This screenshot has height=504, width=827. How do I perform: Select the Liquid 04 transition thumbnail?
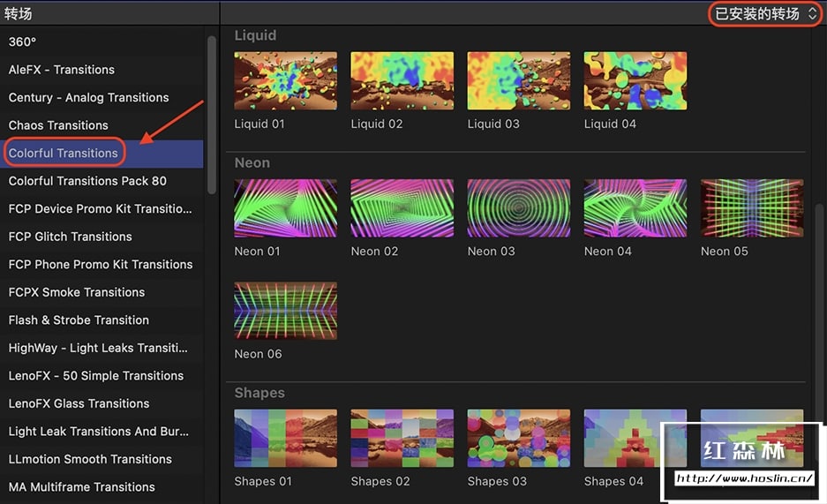tap(635, 80)
